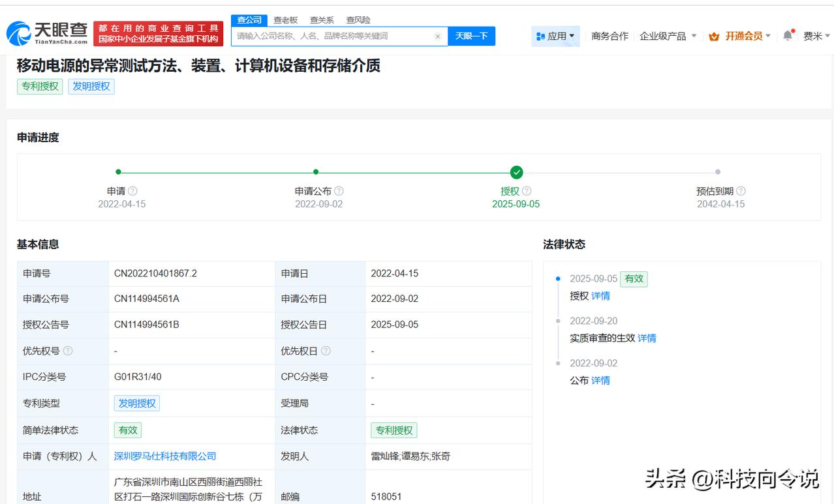This screenshot has height=504, width=834.
Task: Open the 应用 dropdown
Action: point(555,37)
